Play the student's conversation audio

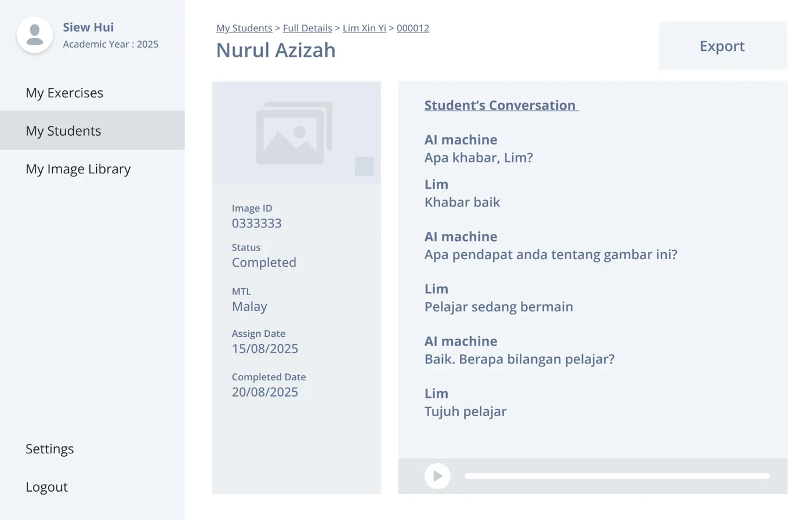437,476
